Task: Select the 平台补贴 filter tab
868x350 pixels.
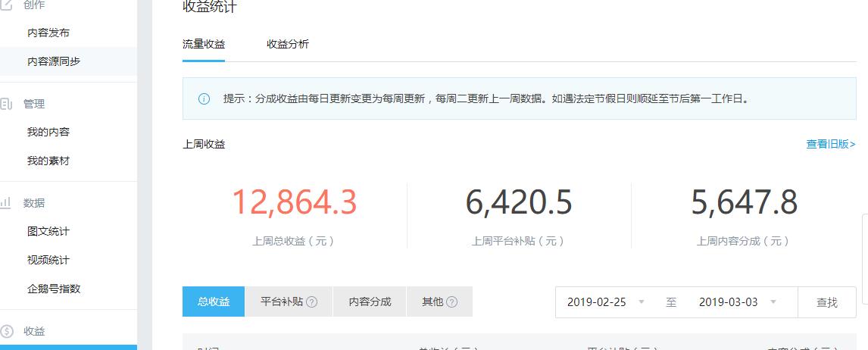Action: 289,302
